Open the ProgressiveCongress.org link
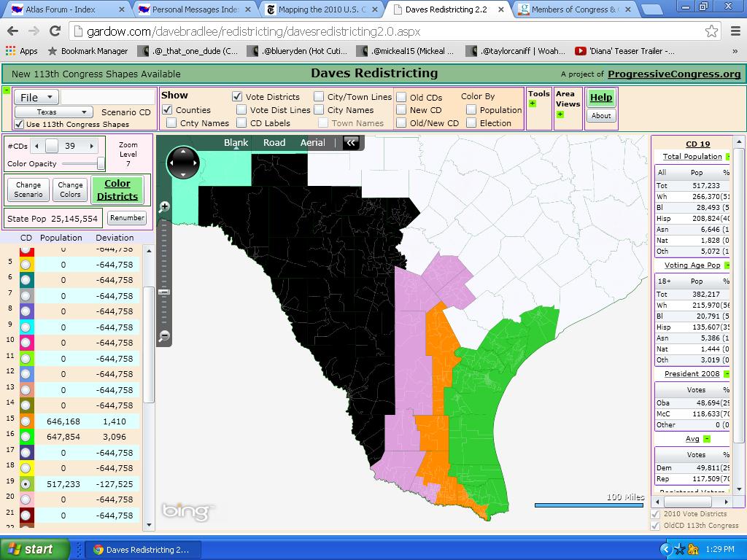This screenshot has width=747, height=560. 674,74
